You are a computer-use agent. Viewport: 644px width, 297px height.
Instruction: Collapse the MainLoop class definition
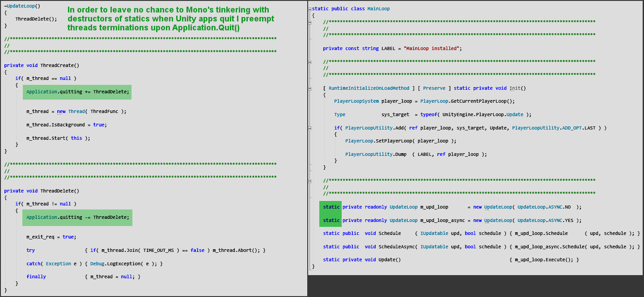[309, 8]
